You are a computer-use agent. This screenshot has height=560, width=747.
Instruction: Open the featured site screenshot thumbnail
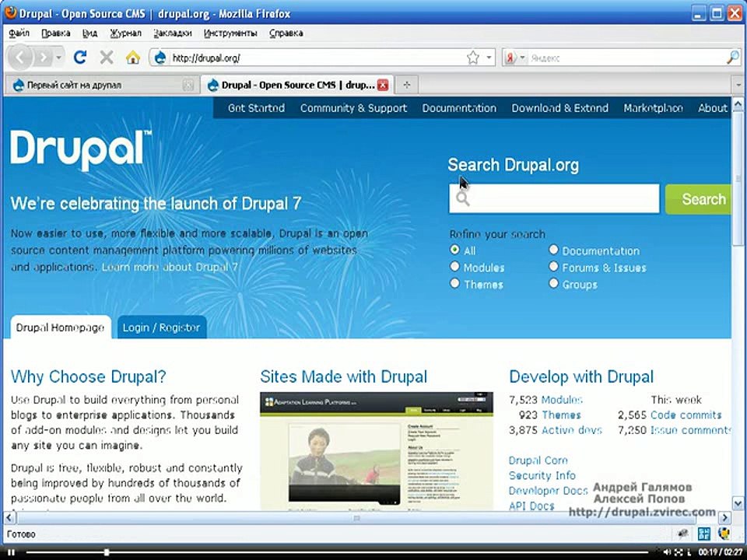[x=377, y=451]
